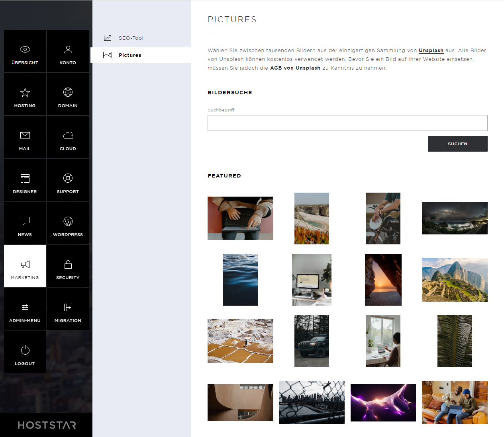This screenshot has width=504, height=437.
Task: Click the Pictures image icon in submenu
Action: coord(108,55)
